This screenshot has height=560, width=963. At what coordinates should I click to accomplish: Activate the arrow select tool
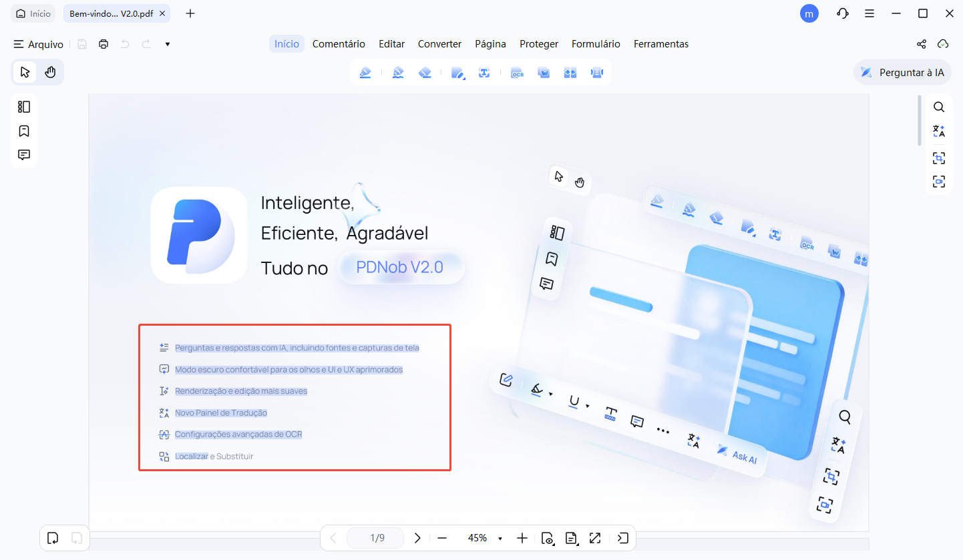25,72
